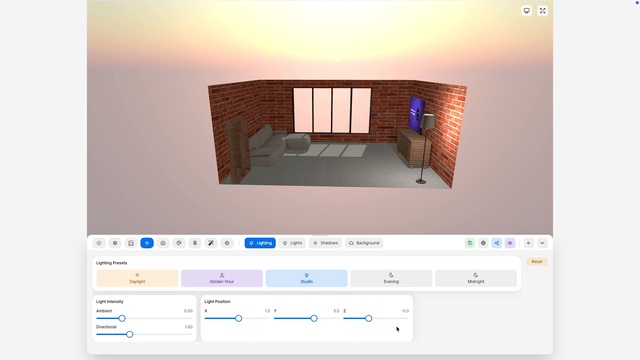Image resolution: width=640 pixels, height=360 pixels.
Task: Click the active blue sun lighting icon
Action: pos(147,243)
